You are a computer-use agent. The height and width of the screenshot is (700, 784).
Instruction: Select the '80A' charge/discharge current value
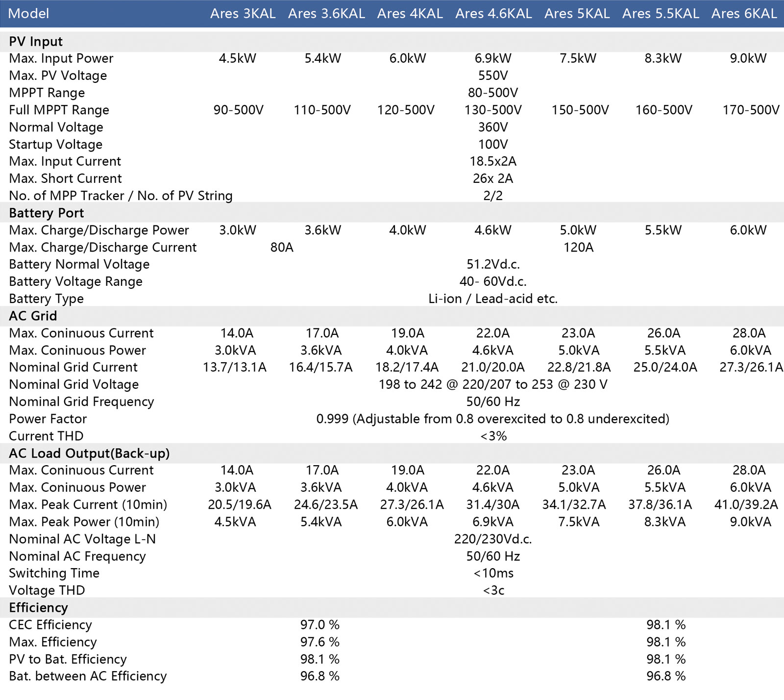[x=282, y=247]
